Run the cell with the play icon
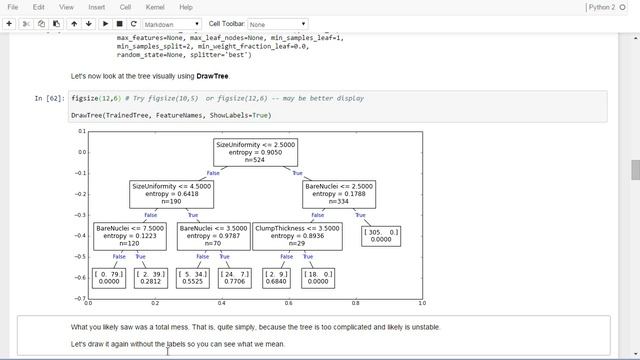Image resolution: width=640 pixels, height=360 pixels. (105, 24)
